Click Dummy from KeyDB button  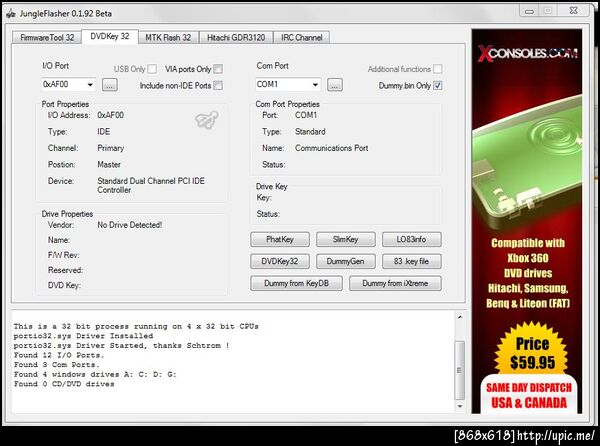[297, 283]
